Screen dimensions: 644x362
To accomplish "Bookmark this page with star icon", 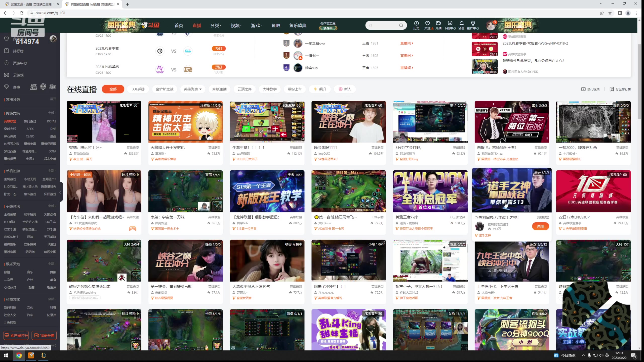I will point(610,13).
